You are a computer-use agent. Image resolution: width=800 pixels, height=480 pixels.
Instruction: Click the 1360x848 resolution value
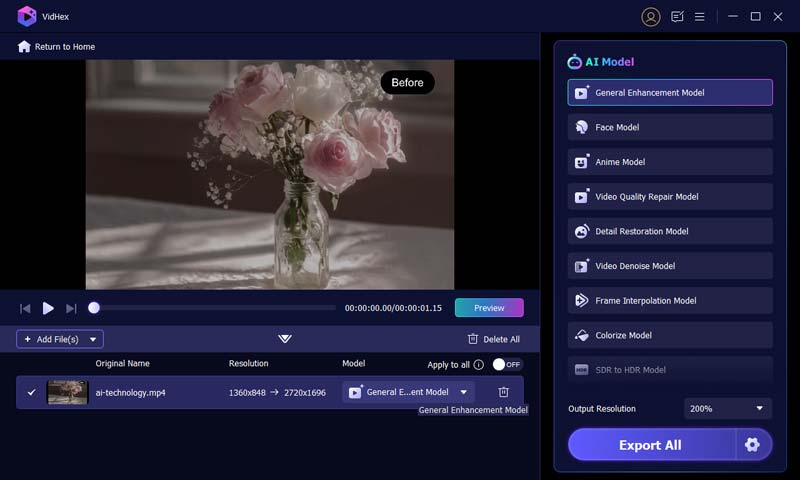(x=247, y=393)
